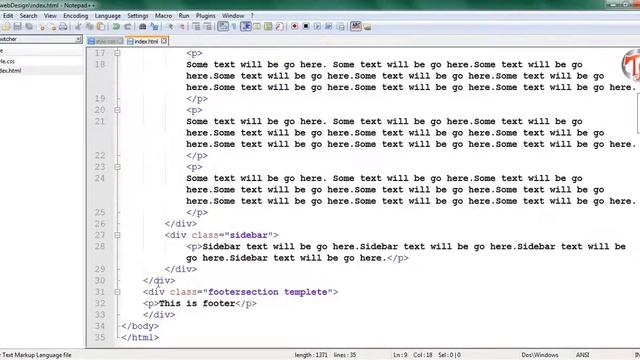Open the Settings menu
Image resolution: width=640 pixels, height=360 pixels.
click(x=138, y=16)
